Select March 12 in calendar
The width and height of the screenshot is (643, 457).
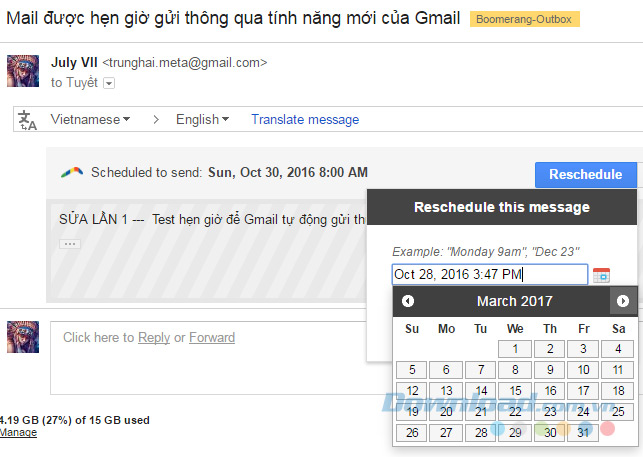click(412, 391)
